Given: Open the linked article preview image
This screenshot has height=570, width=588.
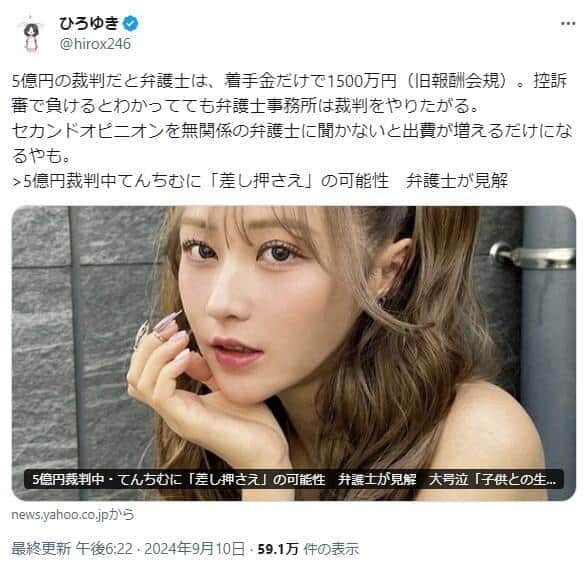Looking at the screenshot, I should (294, 353).
